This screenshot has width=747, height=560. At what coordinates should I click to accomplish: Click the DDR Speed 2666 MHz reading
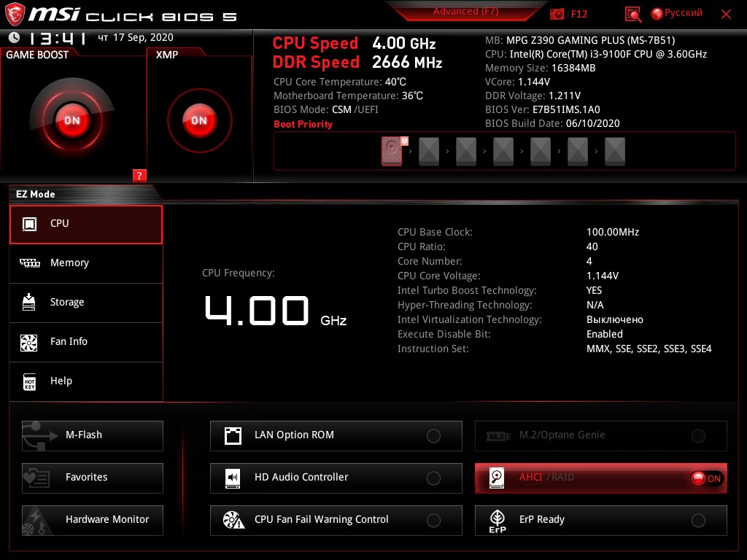pos(357,63)
